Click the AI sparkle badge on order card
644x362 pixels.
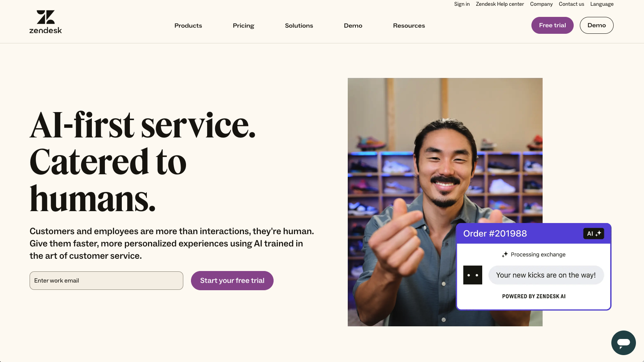click(594, 233)
